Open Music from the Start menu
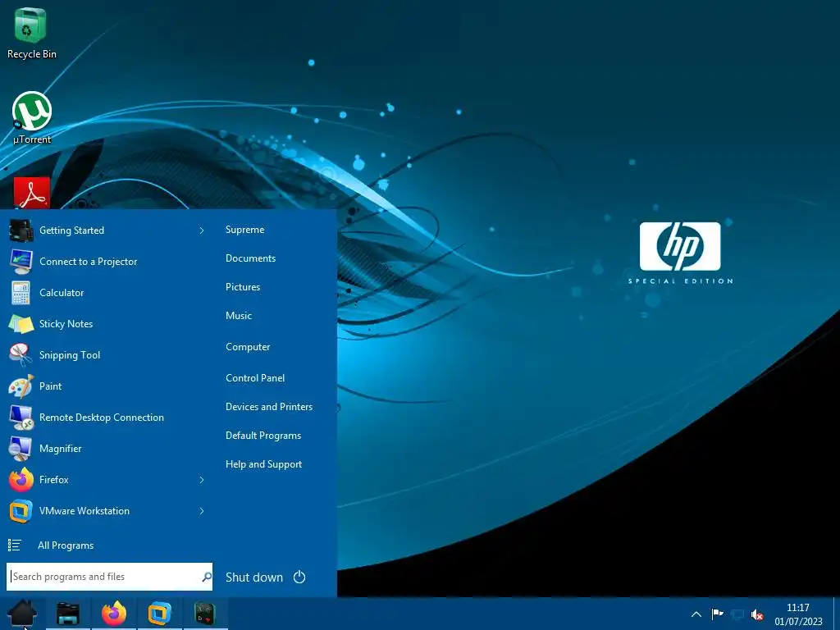 (239, 316)
